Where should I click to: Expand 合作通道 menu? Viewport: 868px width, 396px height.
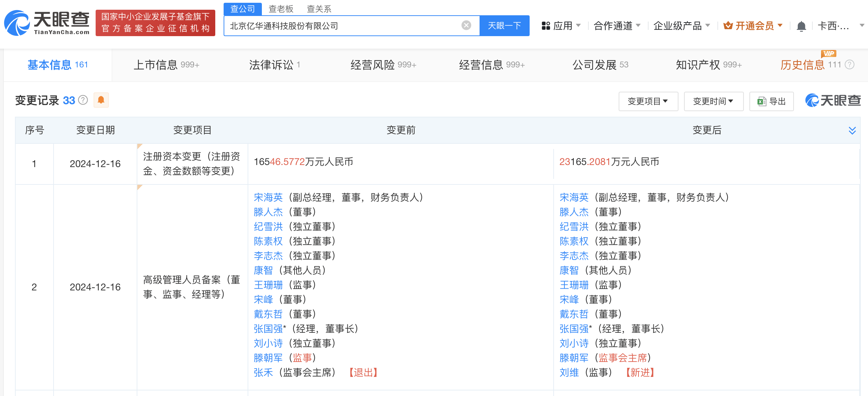pos(617,26)
